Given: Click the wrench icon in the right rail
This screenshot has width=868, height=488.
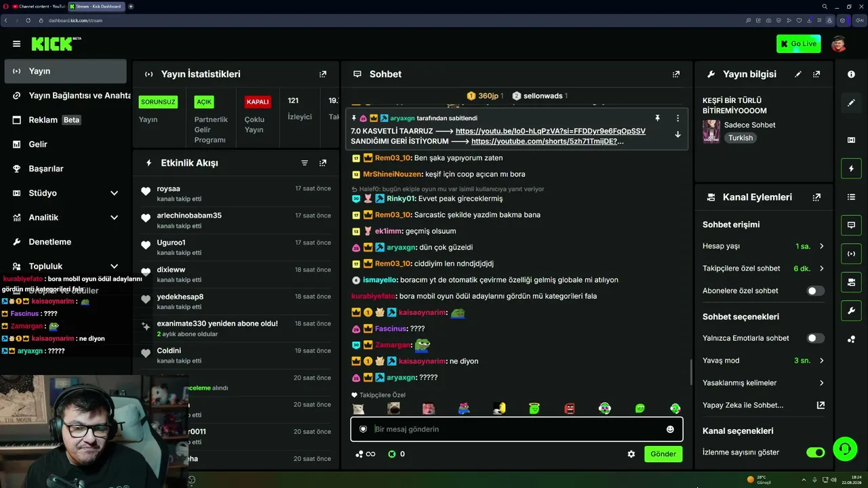Looking at the screenshot, I should (851, 310).
